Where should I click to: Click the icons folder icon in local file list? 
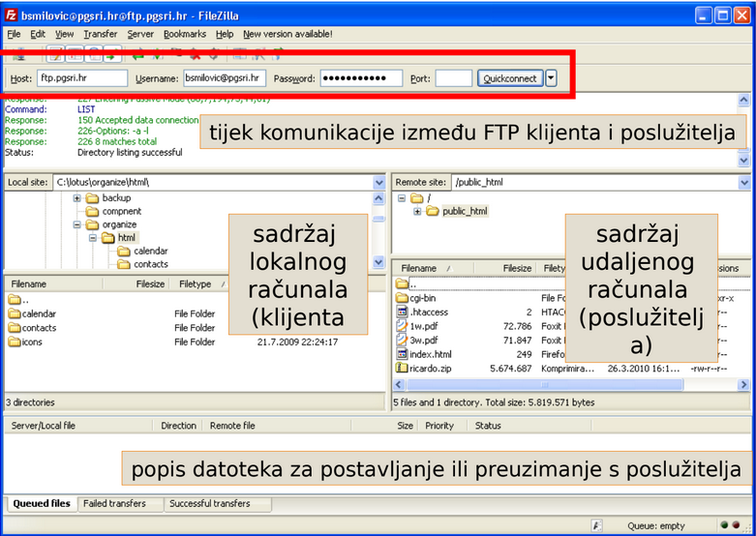15,342
